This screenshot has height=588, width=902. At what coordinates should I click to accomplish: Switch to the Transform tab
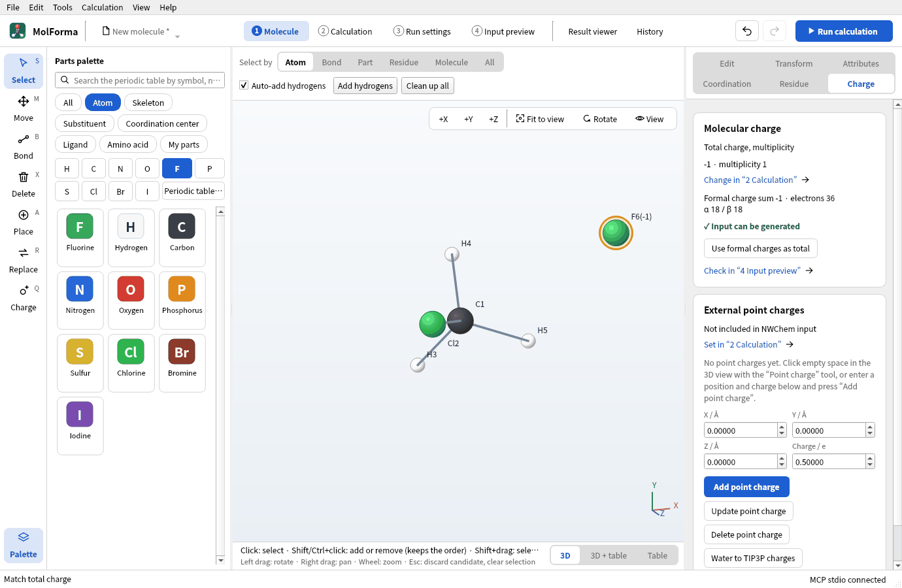[794, 63]
